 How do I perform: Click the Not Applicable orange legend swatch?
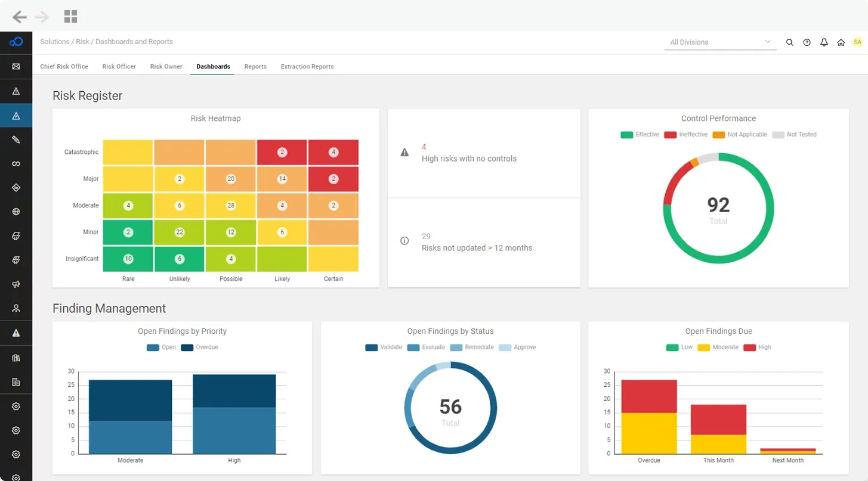(x=718, y=135)
